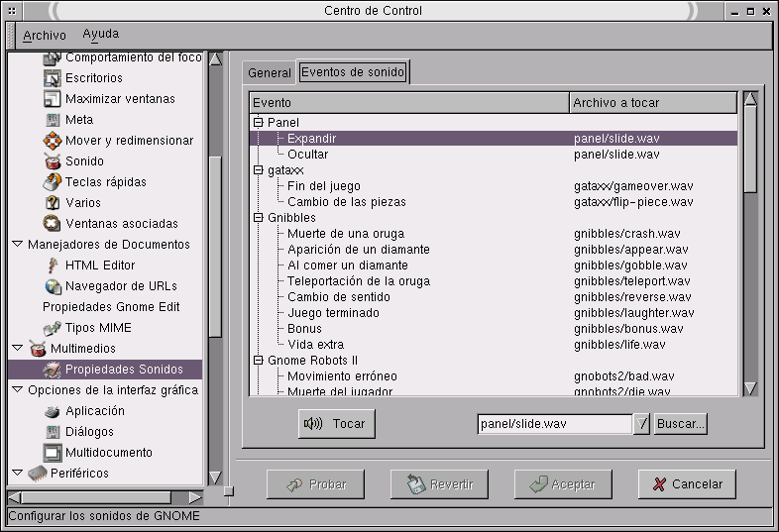Screen dimensions: 779x532
Task: Select the Ocultar event row
Action: pos(494,154)
